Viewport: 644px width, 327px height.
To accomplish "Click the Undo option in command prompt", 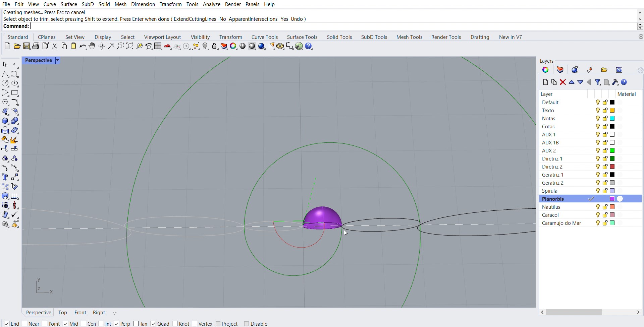I will click(x=297, y=19).
